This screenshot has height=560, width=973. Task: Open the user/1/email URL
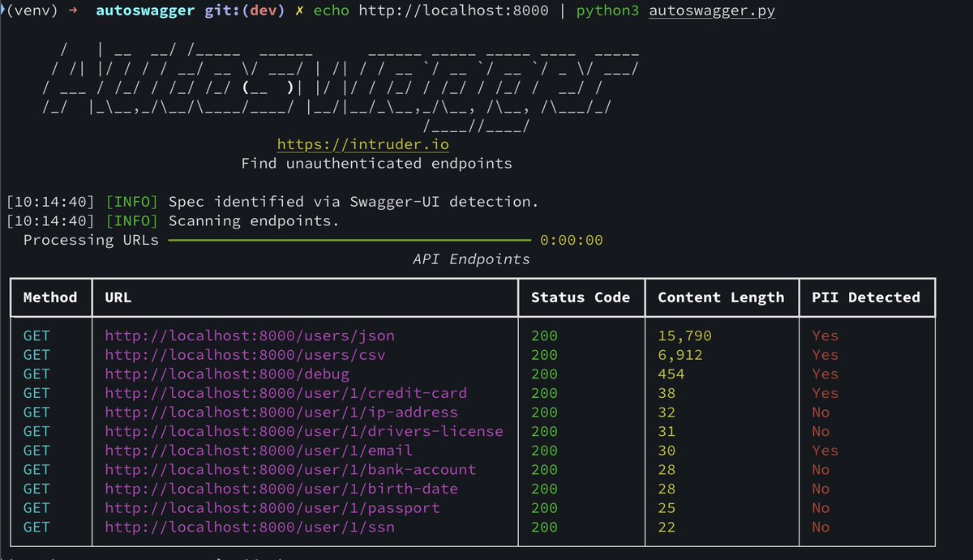coord(259,451)
